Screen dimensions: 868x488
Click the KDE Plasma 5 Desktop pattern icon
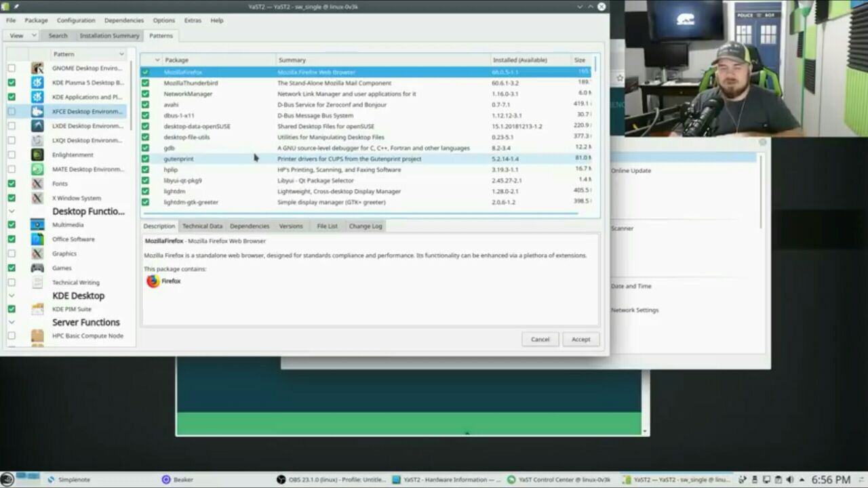click(x=38, y=83)
